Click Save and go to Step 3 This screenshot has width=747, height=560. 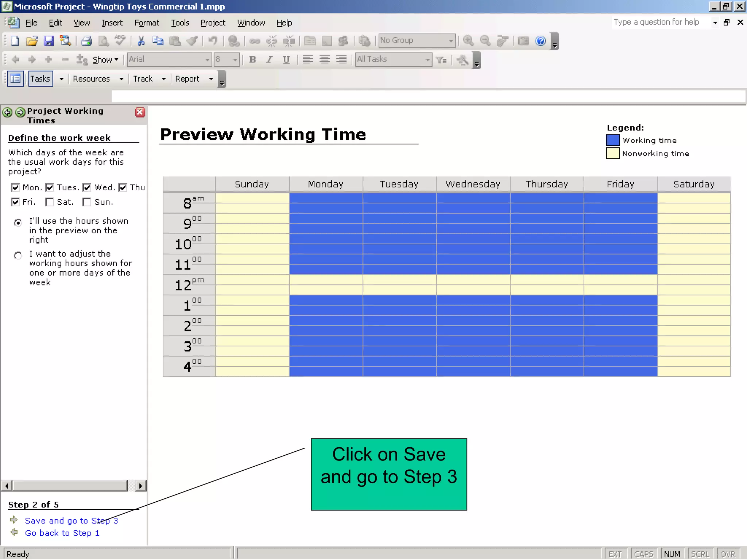pyautogui.click(x=71, y=521)
